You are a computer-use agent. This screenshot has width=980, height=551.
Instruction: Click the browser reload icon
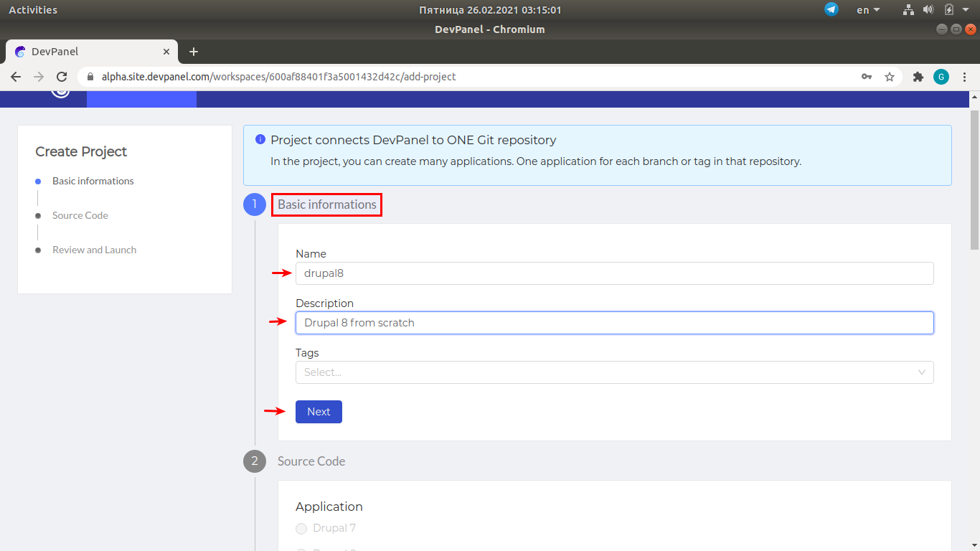click(x=62, y=77)
